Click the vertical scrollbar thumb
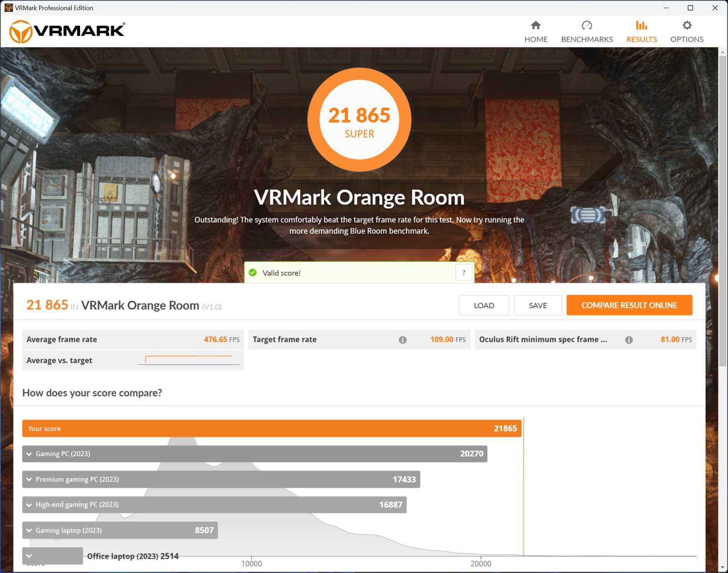The width and height of the screenshot is (728, 573). (723, 211)
